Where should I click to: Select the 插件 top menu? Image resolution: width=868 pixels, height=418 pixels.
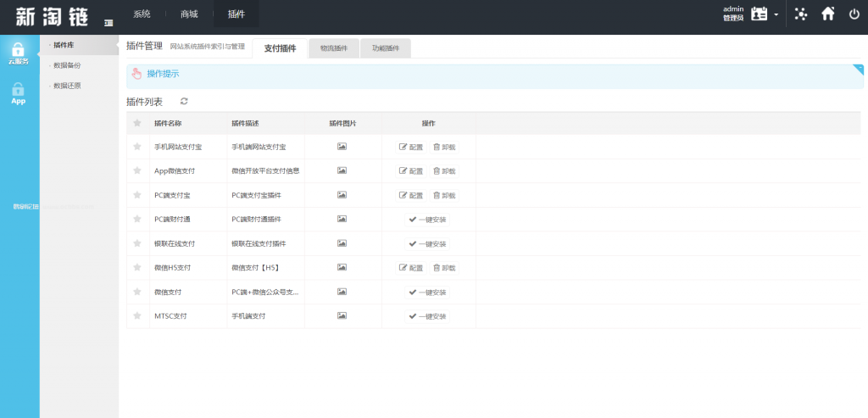(x=236, y=14)
